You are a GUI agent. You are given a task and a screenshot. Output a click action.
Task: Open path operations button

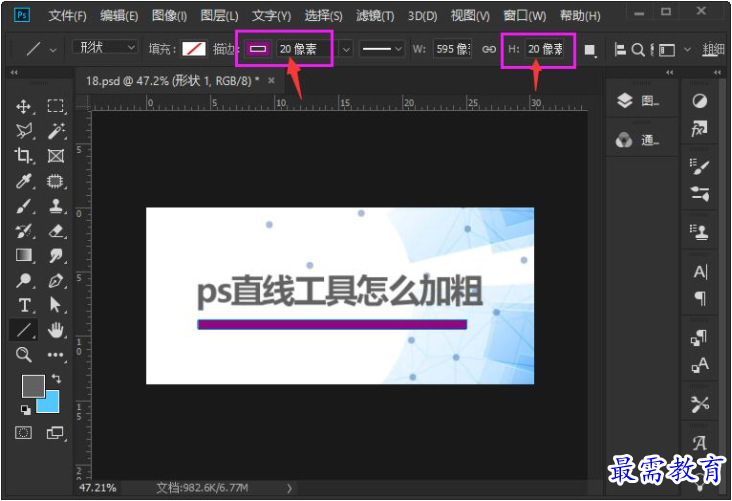[x=590, y=50]
